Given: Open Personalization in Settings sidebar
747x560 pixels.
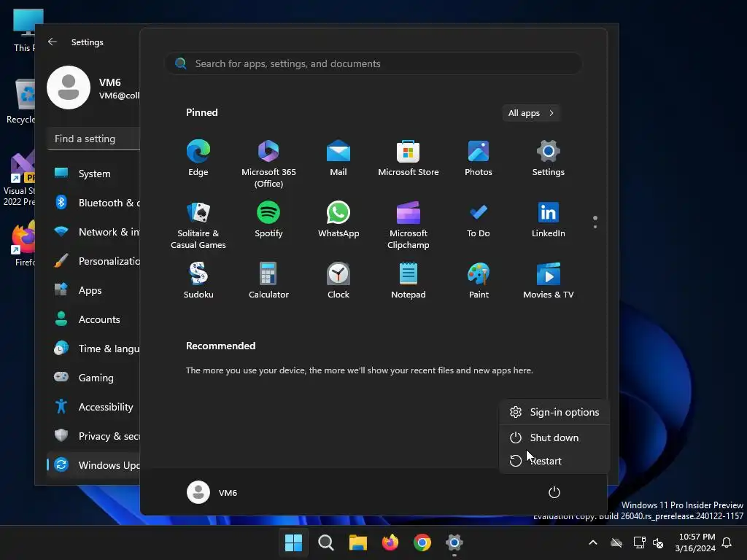Looking at the screenshot, I should click(94, 261).
